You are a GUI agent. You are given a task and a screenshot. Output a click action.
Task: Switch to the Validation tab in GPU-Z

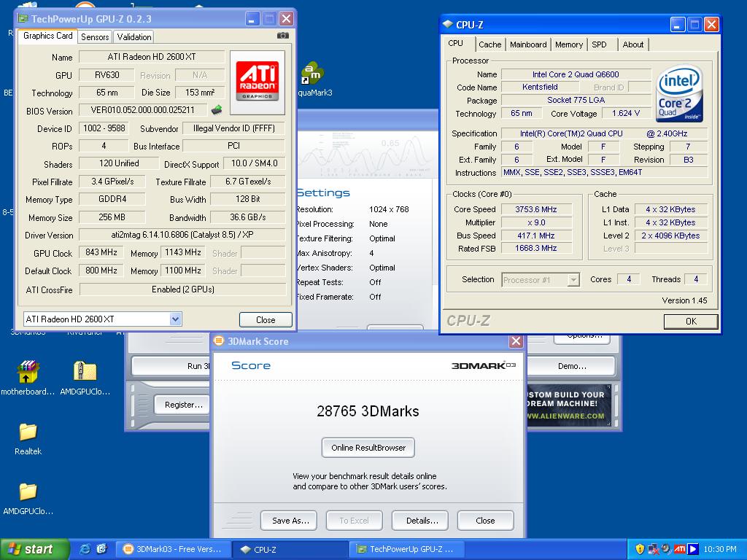click(x=134, y=36)
